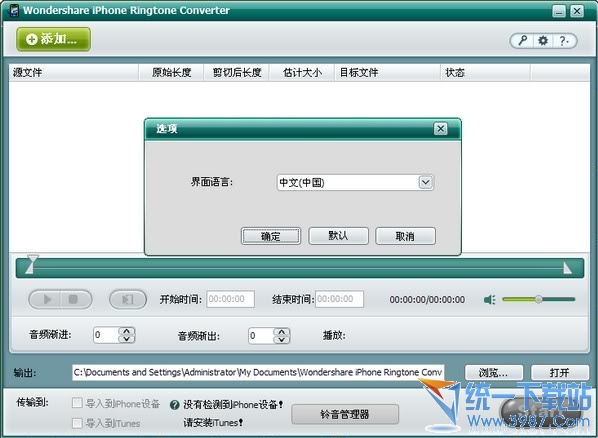Open the 铃音管理器 ringtone manager

(345, 414)
